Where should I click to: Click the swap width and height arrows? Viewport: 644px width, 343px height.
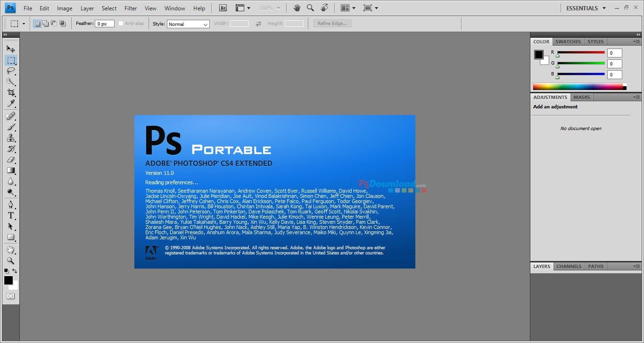coord(258,24)
